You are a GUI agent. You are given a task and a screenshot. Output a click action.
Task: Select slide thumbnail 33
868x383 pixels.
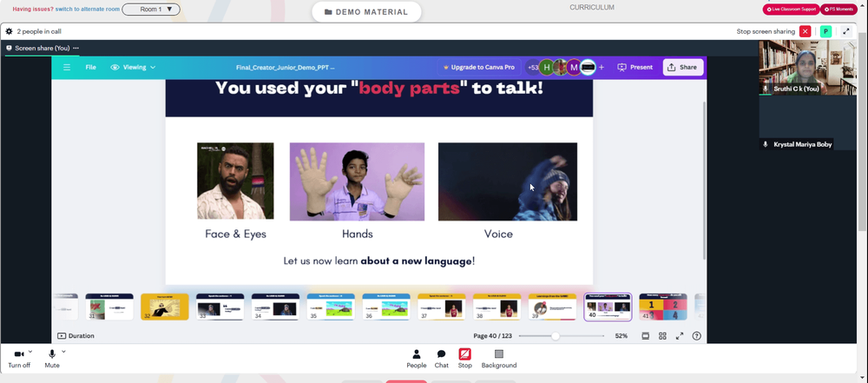[220, 307]
